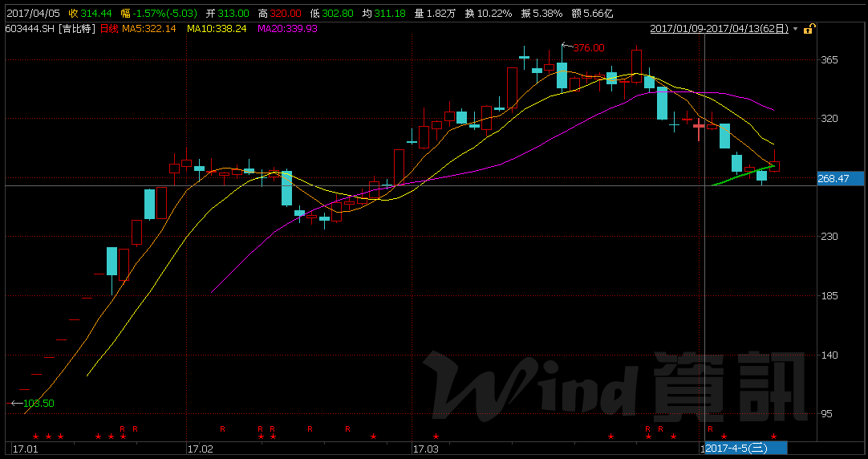Click the 376.00 peak price annotation
Viewport: 868px width, 459px height.
coord(589,48)
